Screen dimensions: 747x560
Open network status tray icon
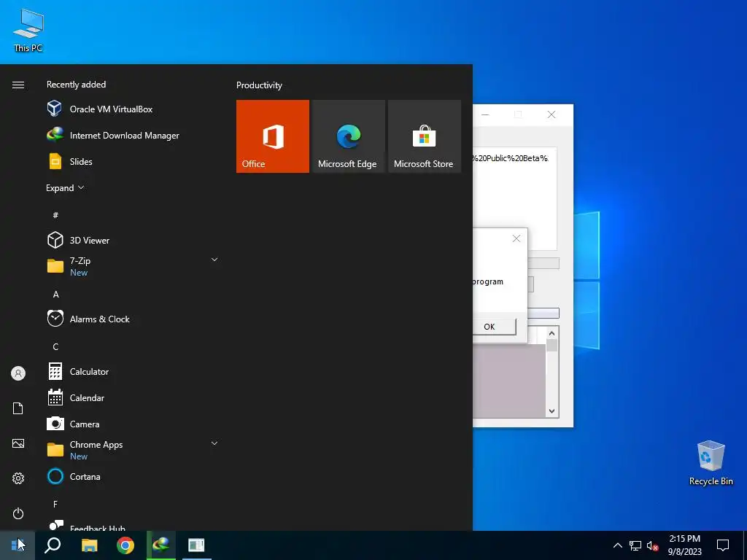[635, 545]
